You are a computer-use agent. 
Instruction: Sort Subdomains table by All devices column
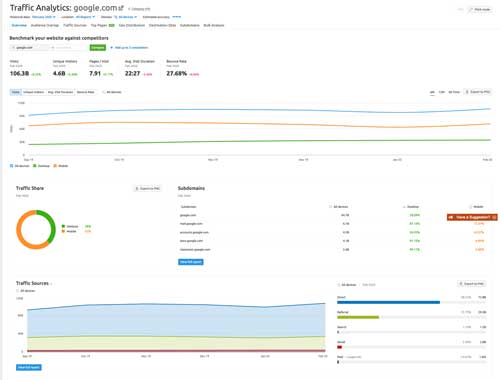tap(339, 207)
